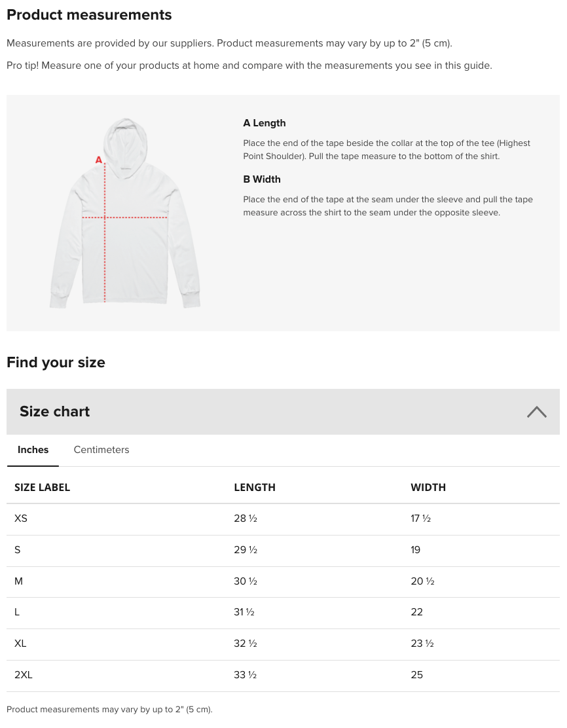Select the S size row label
Image resolution: width=567 pixels, height=728 pixels.
click(18, 550)
